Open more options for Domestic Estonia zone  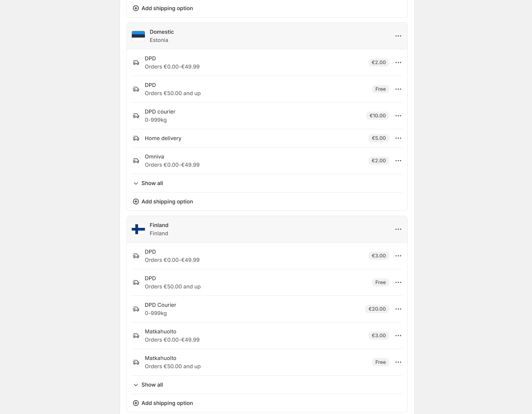coord(398,36)
